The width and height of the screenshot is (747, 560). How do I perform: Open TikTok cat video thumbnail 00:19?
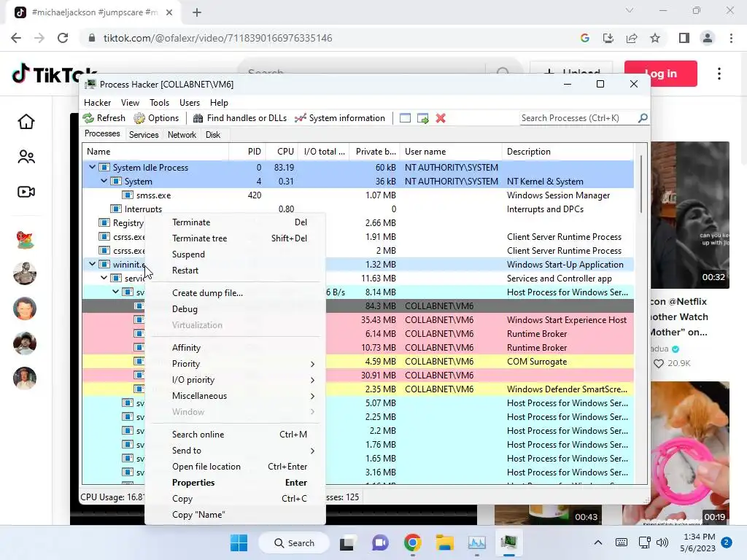coord(690,454)
